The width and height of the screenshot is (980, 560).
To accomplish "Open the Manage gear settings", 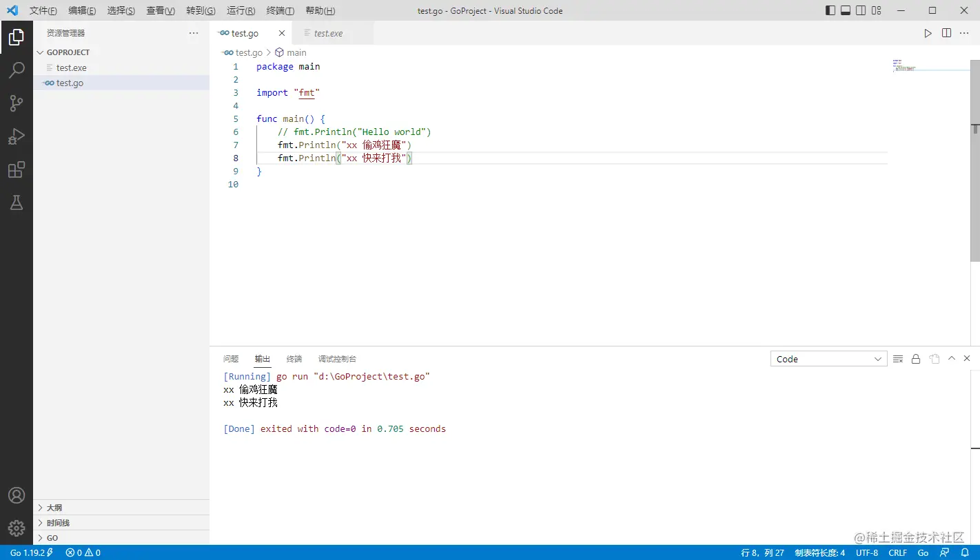I will (x=17, y=528).
